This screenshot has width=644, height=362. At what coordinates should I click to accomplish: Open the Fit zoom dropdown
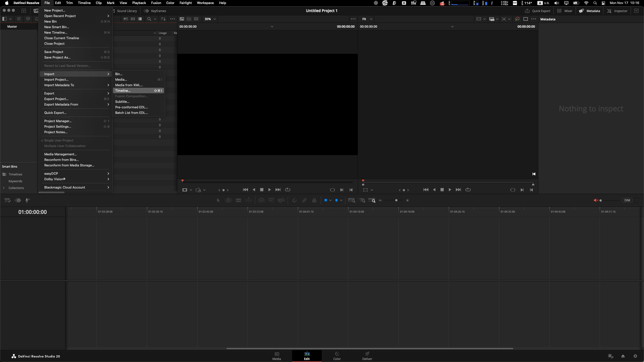point(367,19)
